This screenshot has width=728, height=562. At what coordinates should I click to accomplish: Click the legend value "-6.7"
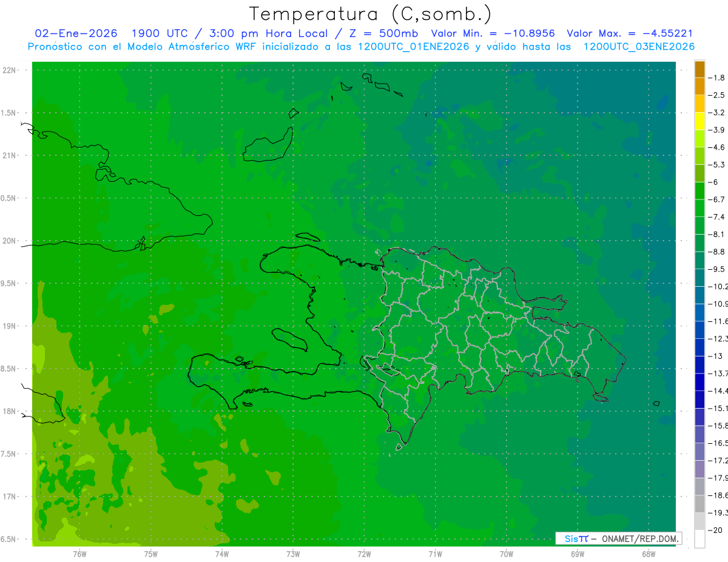point(717,199)
